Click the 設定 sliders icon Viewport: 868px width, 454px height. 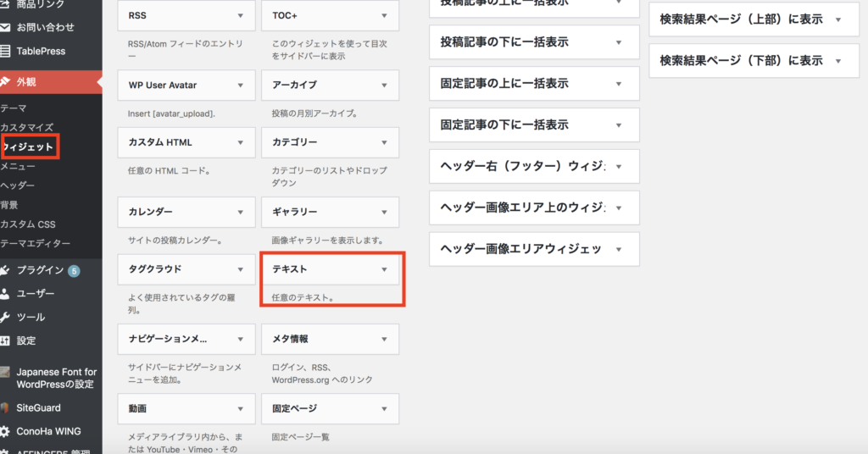coord(5,340)
